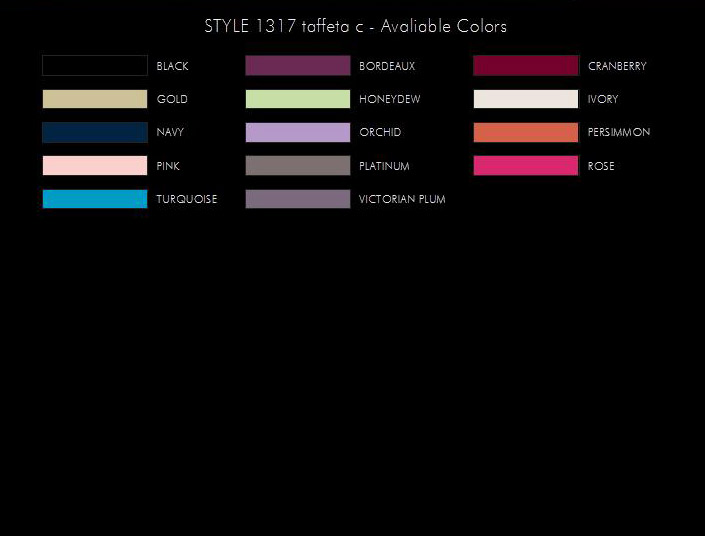Select the Pink color swatch
The width and height of the screenshot is (705, 536).
(x=95, y=165)
